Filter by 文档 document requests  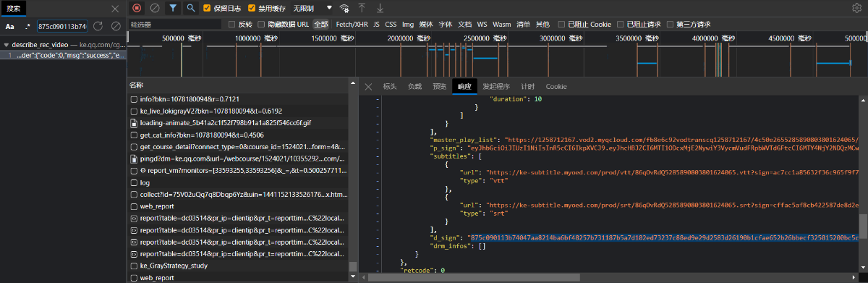[465, 24]
